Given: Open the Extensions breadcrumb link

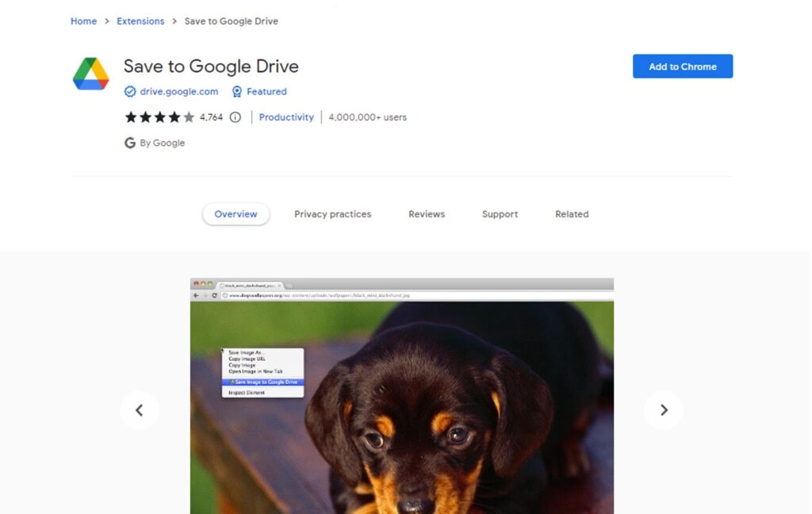Looking at the screenshot, I should (140, 21).
